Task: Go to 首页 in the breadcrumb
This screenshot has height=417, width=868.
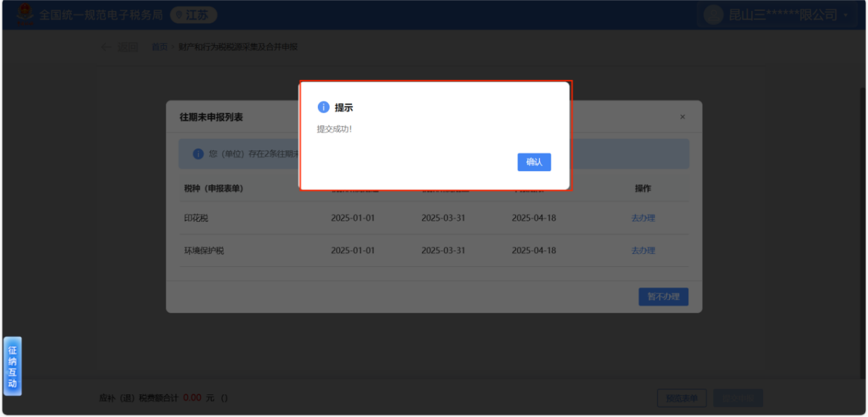Action: pyautogui.click(x=159, y=47)
